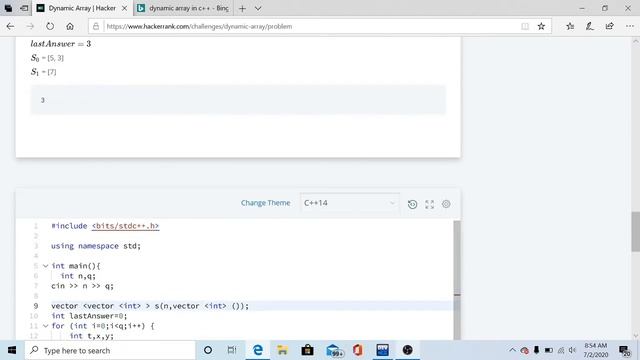The width and height of the screenshot is (640, 360).
Task: Click 'cin >> n >> q;' line
Action: click(x=82, y=286)
